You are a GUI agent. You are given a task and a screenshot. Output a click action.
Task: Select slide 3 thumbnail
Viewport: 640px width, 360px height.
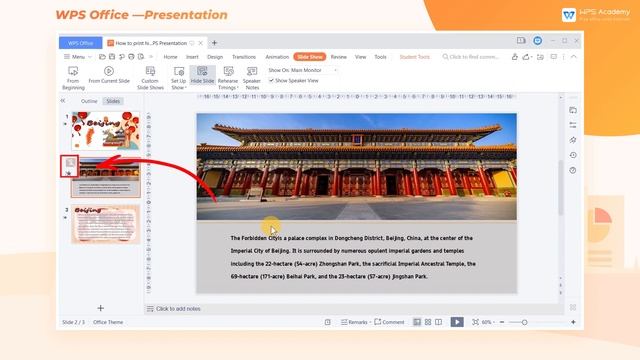click(x=106, y=224)
